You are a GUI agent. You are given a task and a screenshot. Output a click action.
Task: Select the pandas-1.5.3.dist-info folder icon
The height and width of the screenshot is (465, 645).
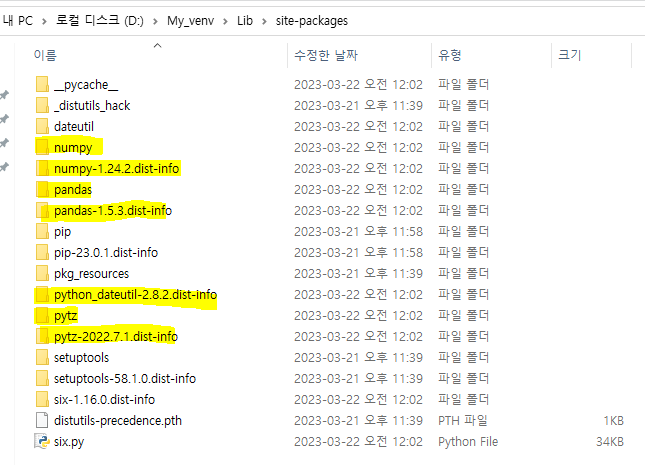42,210
